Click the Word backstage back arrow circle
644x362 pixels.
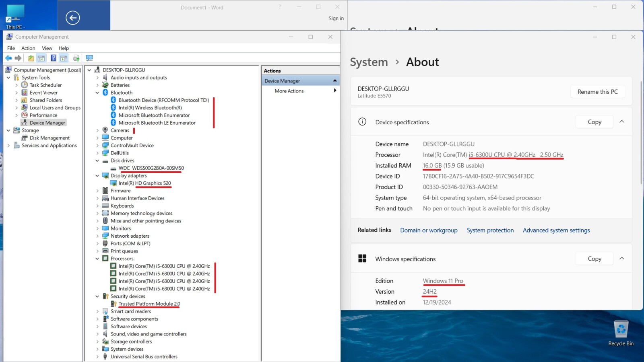[x=72, y=18]
